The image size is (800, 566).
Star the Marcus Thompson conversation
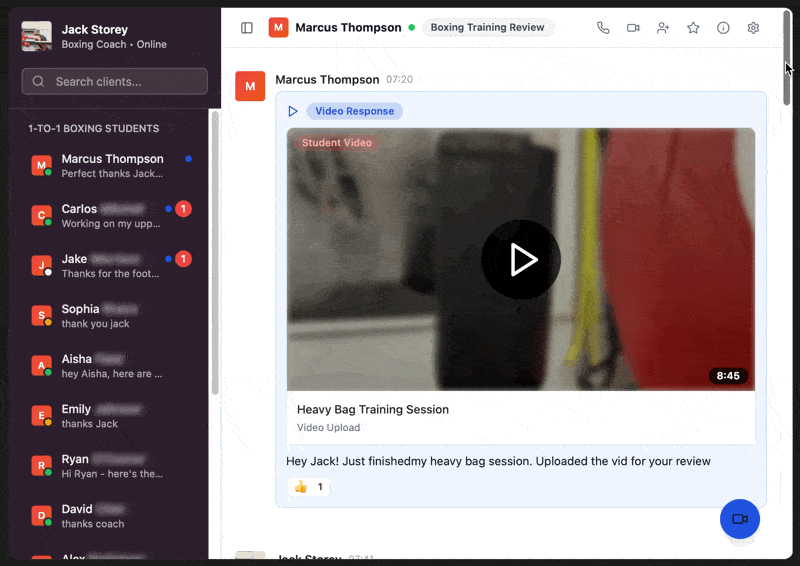pos(693,28)
